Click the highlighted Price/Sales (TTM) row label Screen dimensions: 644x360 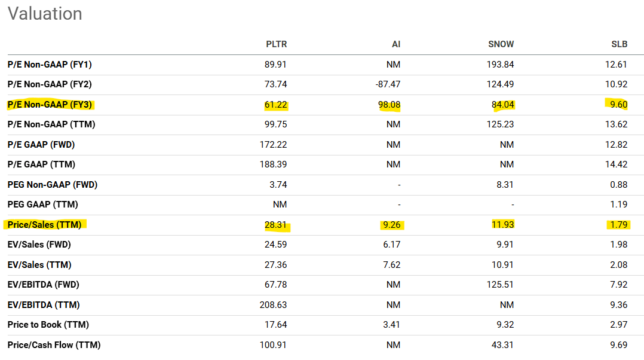pos(44,225)
